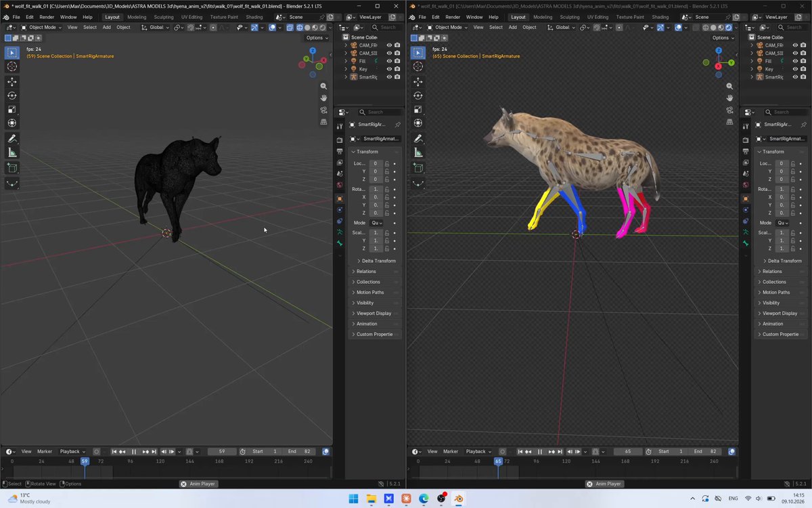This screenshot has width=812, height=508.
Task: Activate the Measure tool in right Blender window
Action: tap(418, 153)
